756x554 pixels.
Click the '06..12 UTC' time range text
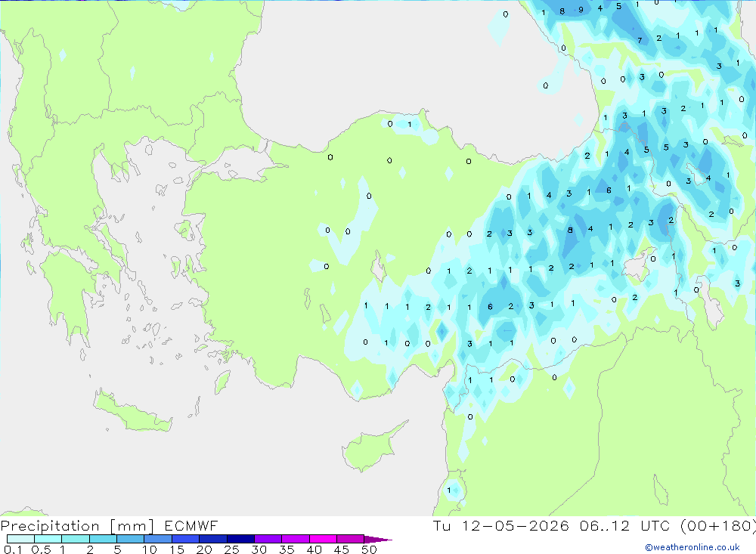(625, 525)
